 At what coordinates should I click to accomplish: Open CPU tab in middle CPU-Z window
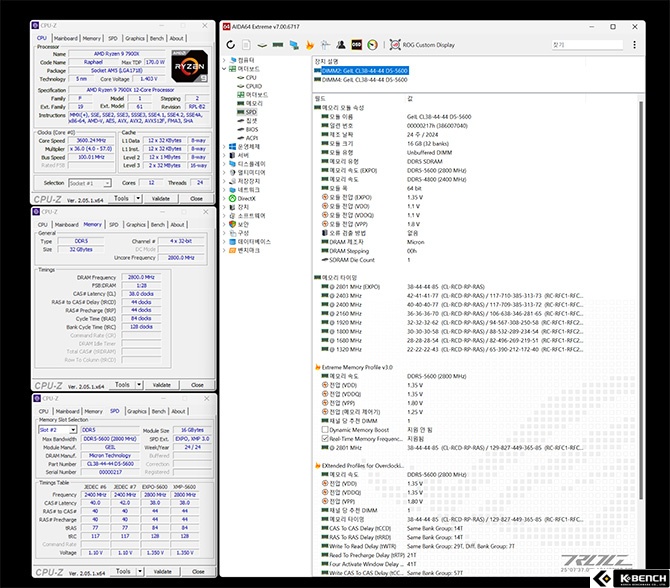[43, 224]
